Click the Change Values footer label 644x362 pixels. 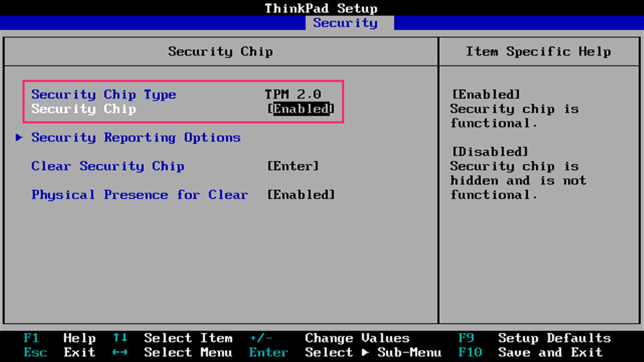(x=357, y=338)
